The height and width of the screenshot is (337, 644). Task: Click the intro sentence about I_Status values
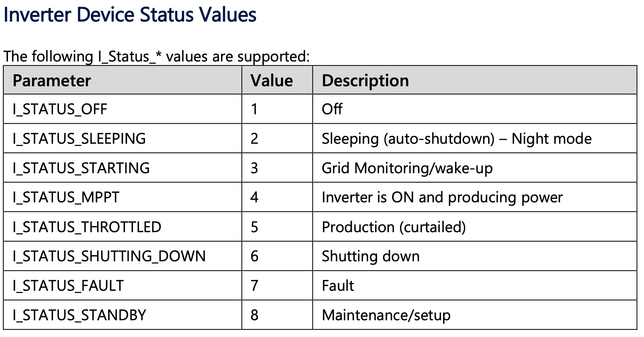click(x=156, y=57)
